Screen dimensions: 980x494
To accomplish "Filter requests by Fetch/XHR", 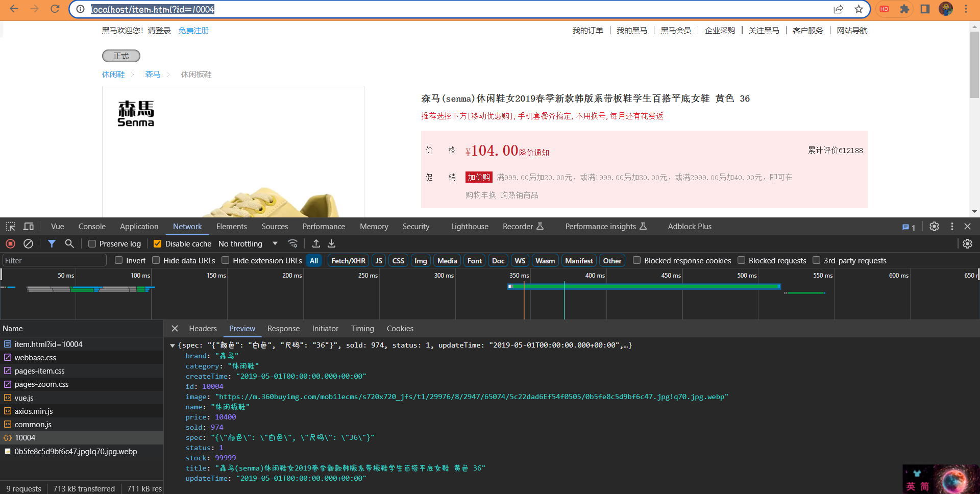I will tap(348, 261).
